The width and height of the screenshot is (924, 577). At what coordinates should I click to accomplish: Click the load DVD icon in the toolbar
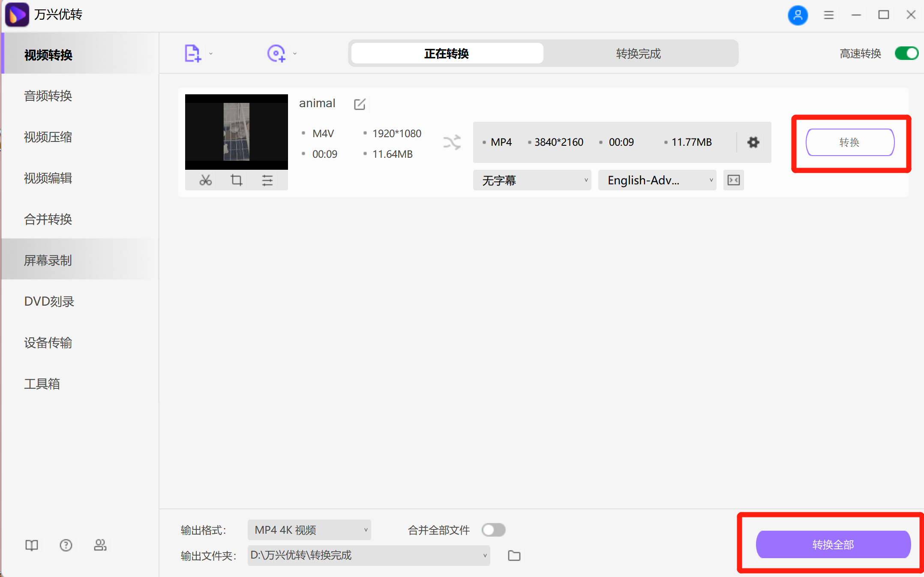(x=276, y=53)
